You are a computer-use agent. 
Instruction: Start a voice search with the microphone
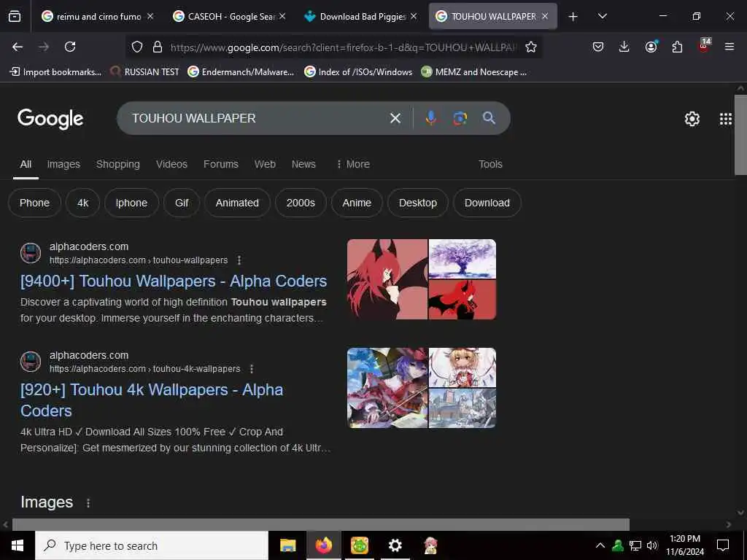tap(430, 118)
